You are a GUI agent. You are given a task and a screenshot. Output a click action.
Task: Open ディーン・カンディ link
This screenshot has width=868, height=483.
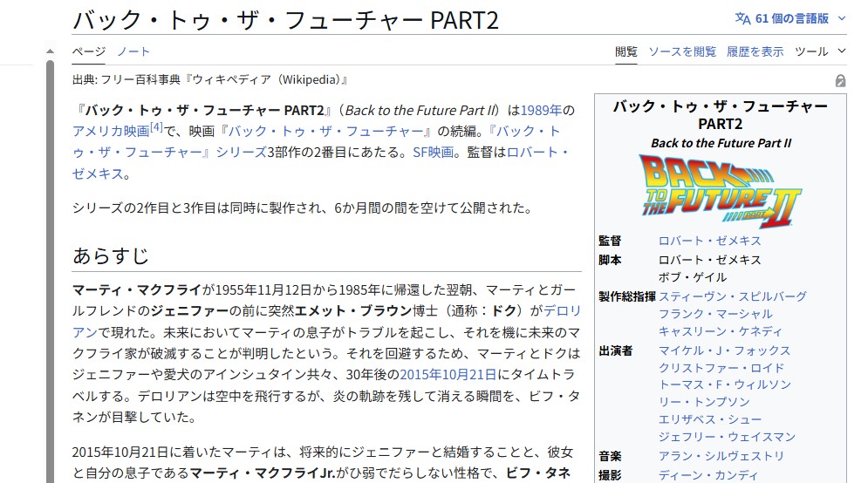point(708,474)
